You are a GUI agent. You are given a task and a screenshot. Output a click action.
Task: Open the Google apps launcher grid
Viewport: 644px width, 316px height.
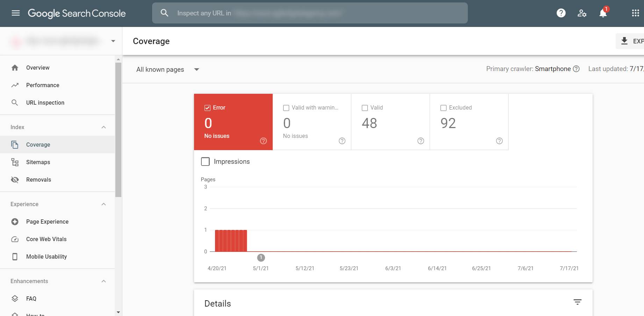pos(636,13)
